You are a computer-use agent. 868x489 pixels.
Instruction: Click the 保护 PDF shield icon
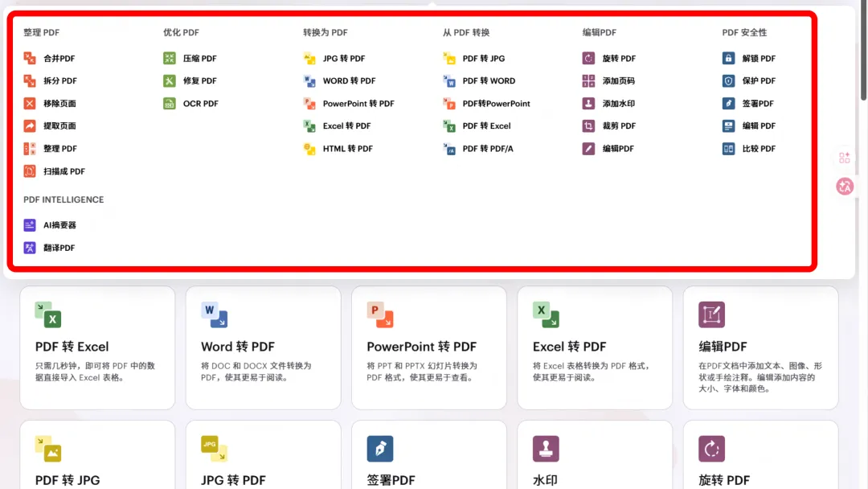coord(728,81)
